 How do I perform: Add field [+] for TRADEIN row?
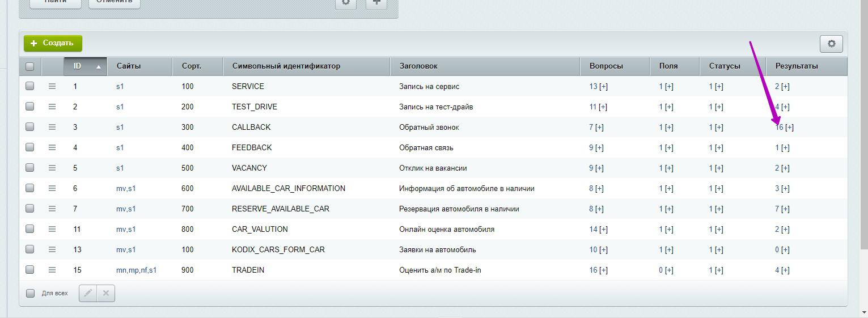click(669, 270)
